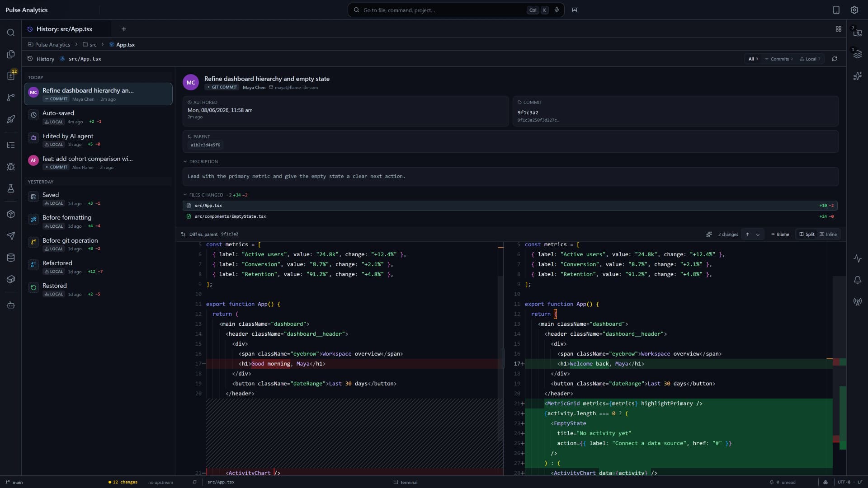The image size is (868, 488).
Task: Open the file explorer copy icon in sidebar
Action: tap(11, 54)
